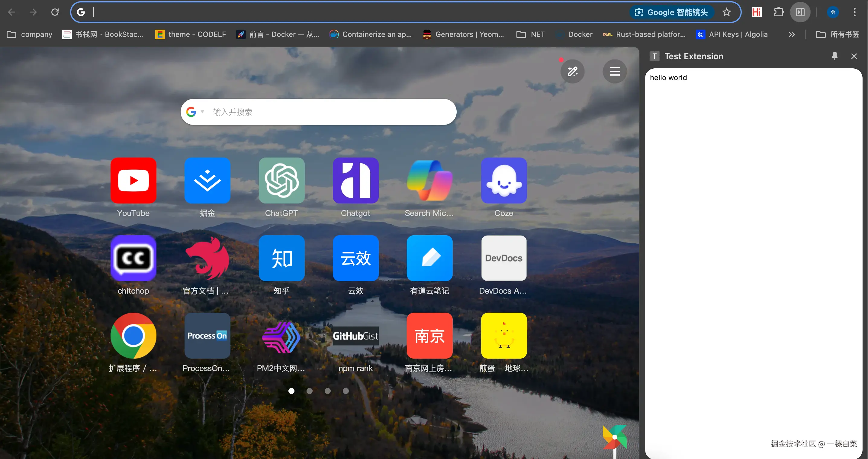This screenshot has width=868, height=459.
Task: Pin the Test Extension side panel
Action: (834, 56)
